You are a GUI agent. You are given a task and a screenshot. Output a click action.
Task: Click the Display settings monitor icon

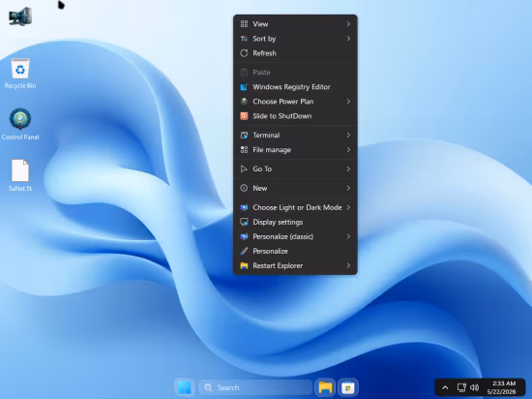click(244, 222)
